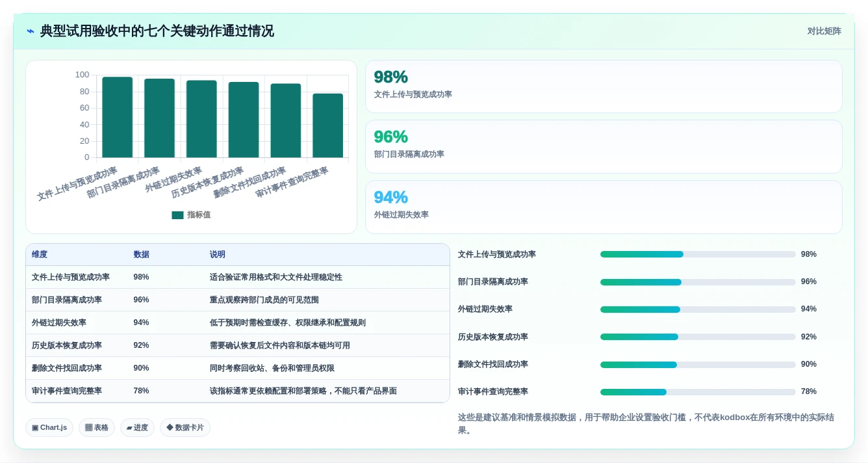Image resolution: width=868 pixels, height=463 pixels.
Task: Click the 对比矩阵 label in header
Action: [x=824, y=31]
